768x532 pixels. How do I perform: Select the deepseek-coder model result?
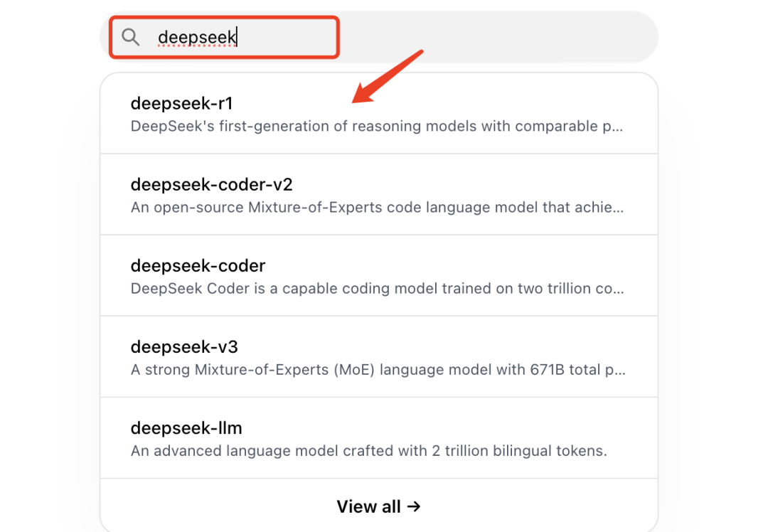pyautogui.click(x=378, y=276)
